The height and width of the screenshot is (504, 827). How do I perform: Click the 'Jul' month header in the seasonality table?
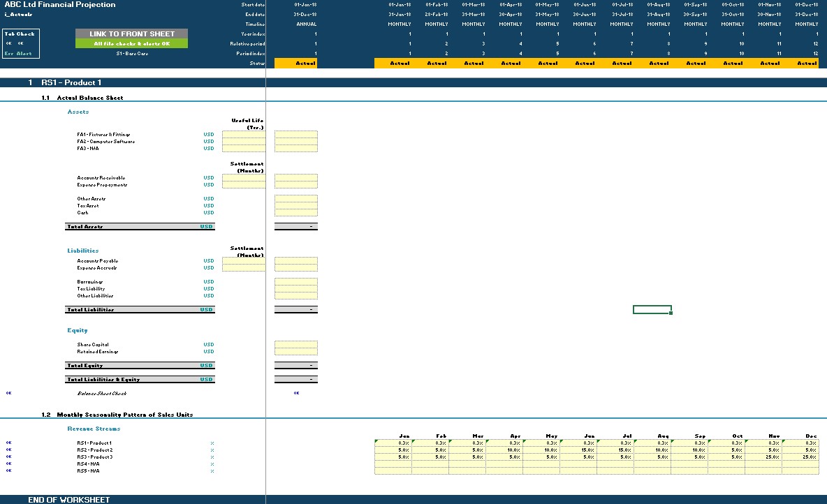point(627,436)
